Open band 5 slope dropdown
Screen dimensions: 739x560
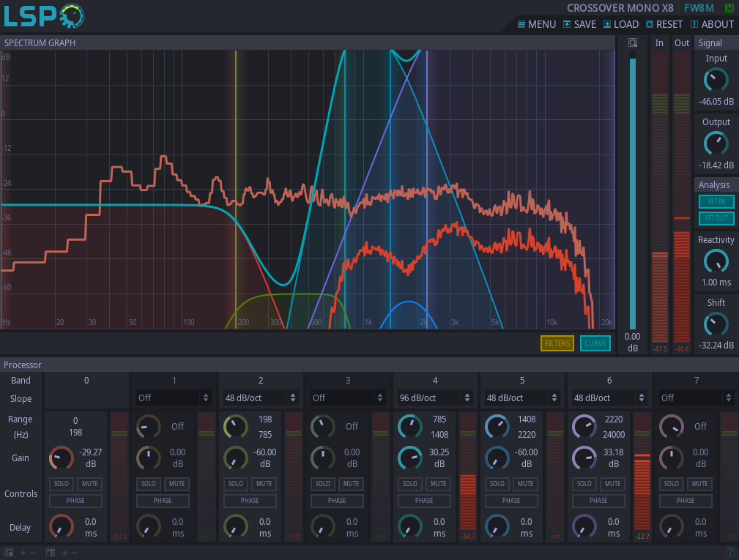click(x=522, y=398)
